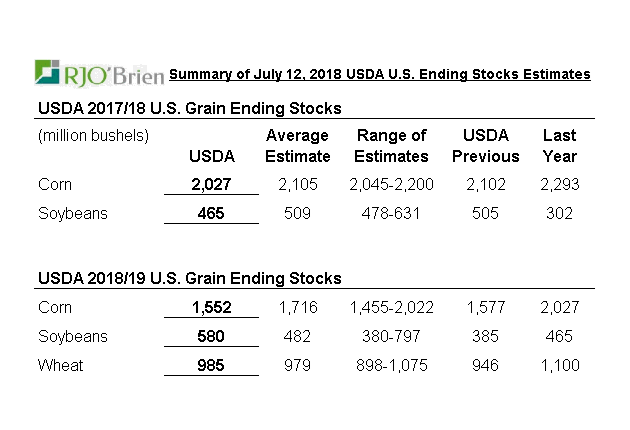Click the RJO'Brien company name text

coord(115,75)
